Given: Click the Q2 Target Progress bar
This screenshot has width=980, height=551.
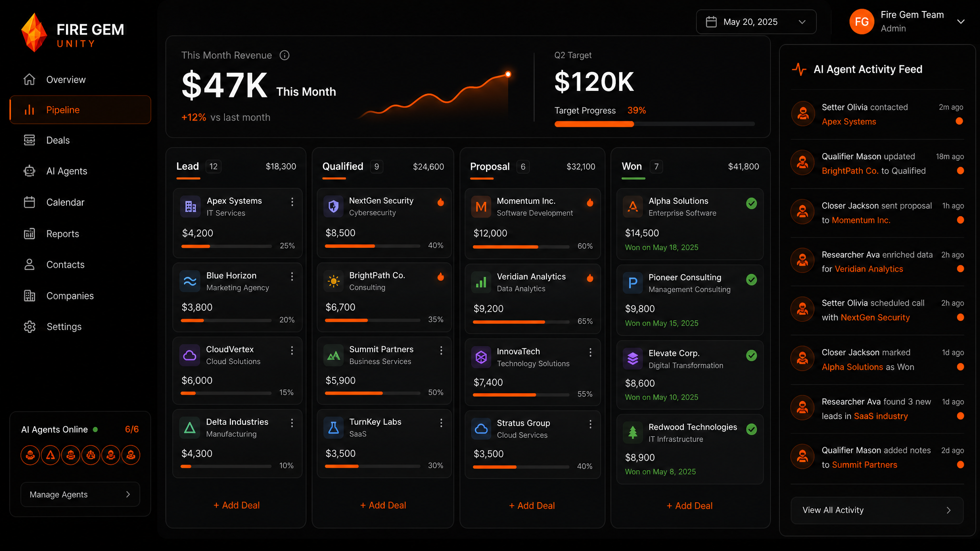Looking at the screenshot, I should tap(654, 124).
